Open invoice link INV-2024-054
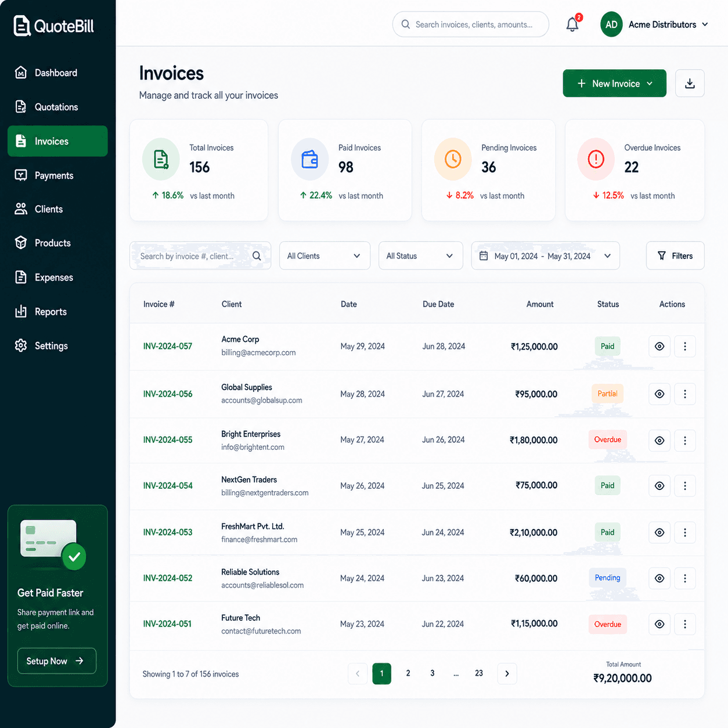728x728 pixels. coord(168,486)
